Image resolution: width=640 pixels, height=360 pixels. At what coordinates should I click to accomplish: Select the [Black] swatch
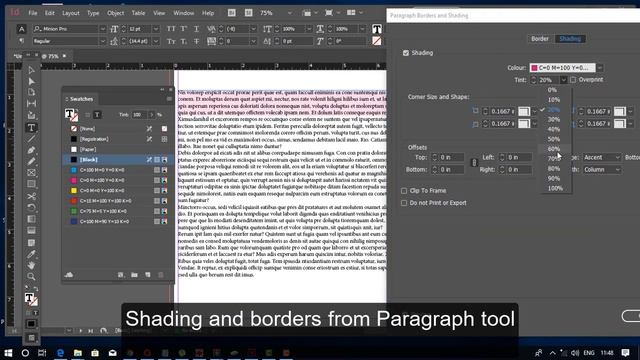click(x=117, y=160)
